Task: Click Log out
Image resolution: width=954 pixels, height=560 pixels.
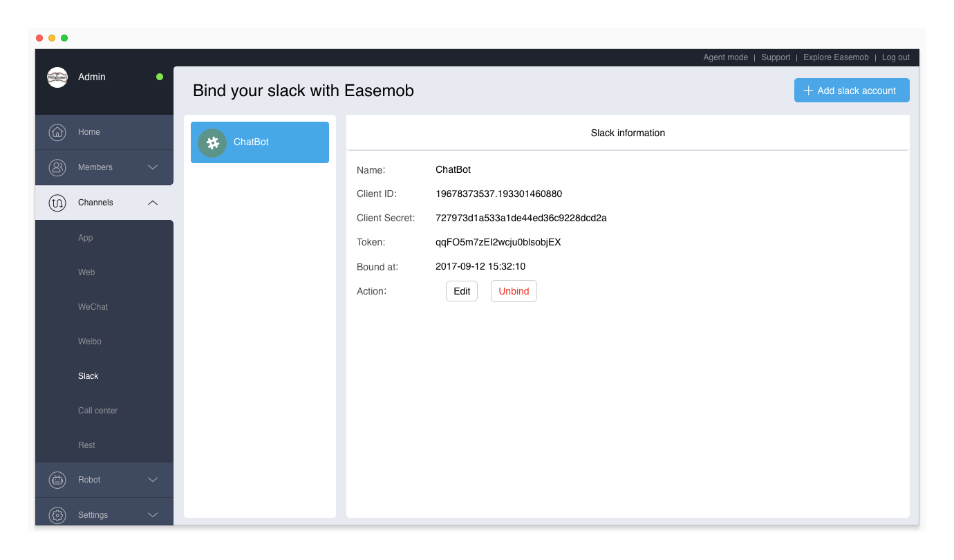Action: click(896, 57)
